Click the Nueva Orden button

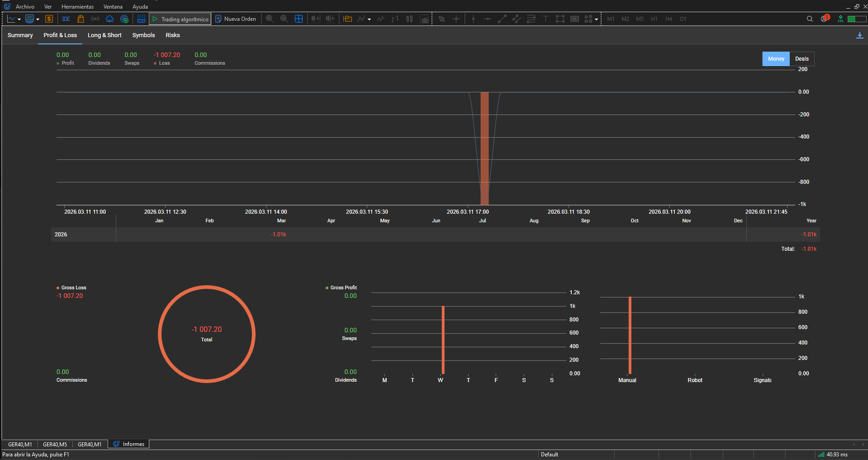[236, 19]
